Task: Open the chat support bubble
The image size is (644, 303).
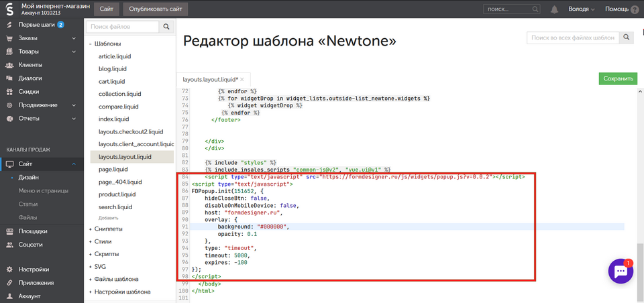Action: click(x=621, y=271)
